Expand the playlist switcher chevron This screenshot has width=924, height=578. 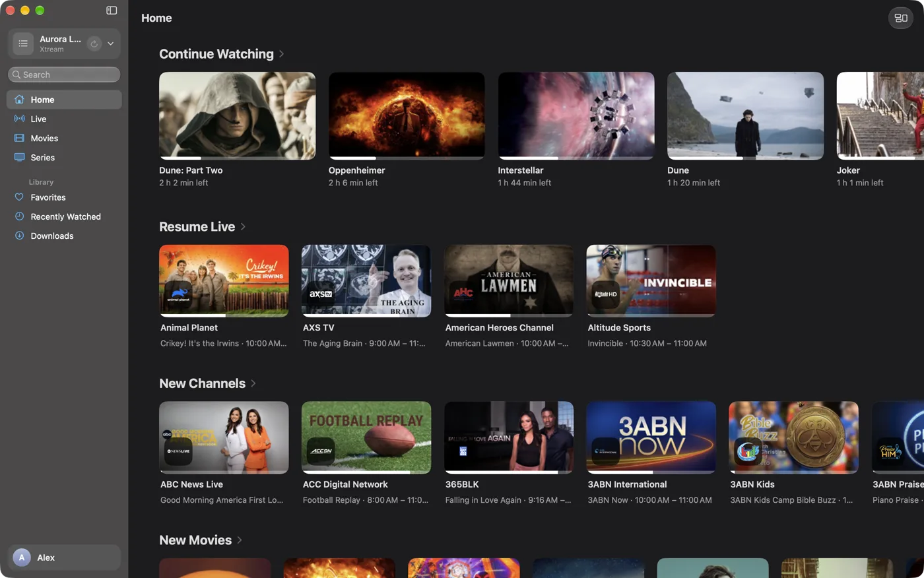click(110, 44)
